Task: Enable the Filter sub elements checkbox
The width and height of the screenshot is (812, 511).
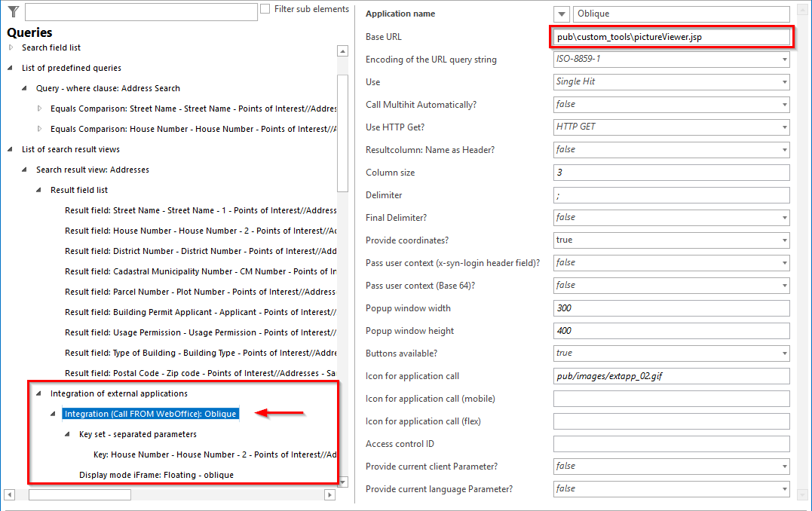Action: pos(265,8)
